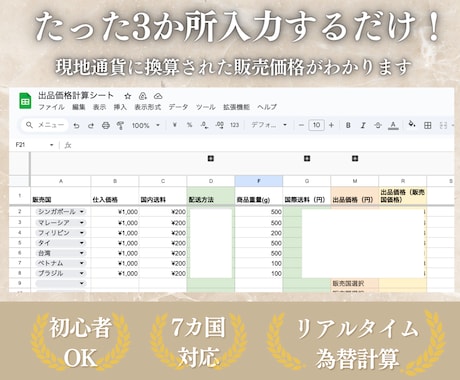
Task: Star the 出品価格計算シート document
Action: point(128,96)
